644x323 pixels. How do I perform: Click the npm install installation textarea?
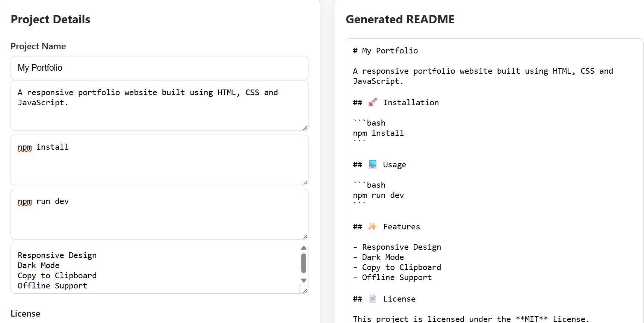pyautogui.click(x=159, y=160)
